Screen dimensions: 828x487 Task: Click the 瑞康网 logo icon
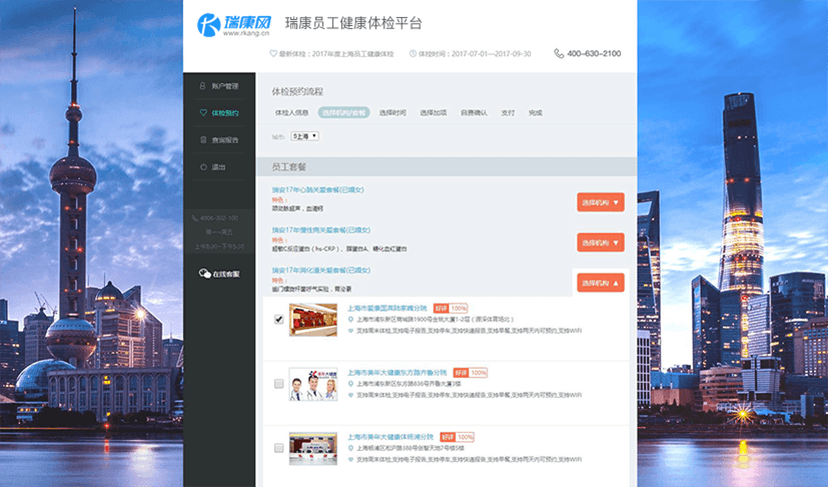click(208, 25)
